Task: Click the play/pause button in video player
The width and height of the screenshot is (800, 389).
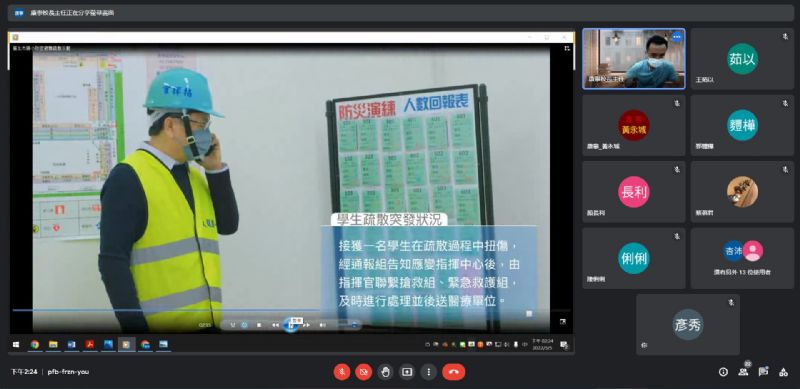Action: point(291,325)
